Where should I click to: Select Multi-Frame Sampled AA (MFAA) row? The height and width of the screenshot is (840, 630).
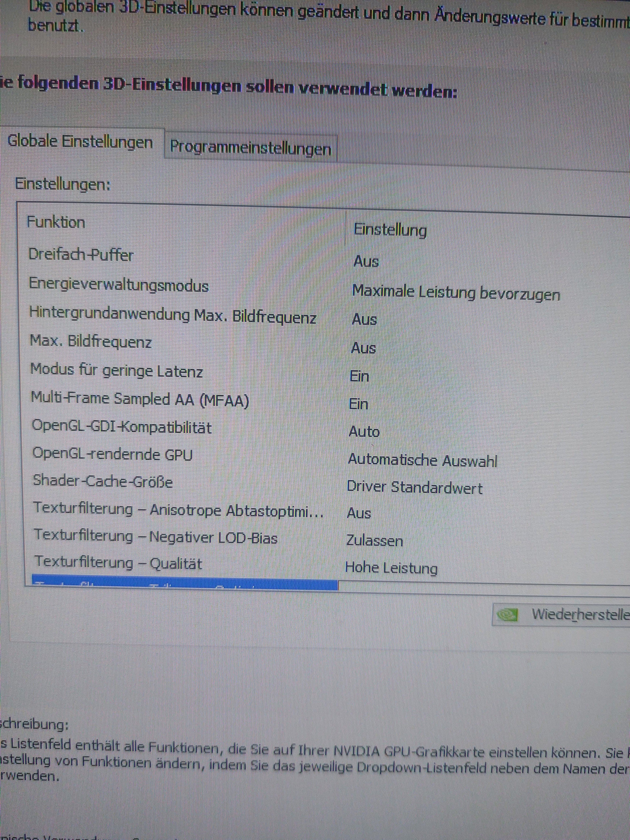(x=140, y=399)
